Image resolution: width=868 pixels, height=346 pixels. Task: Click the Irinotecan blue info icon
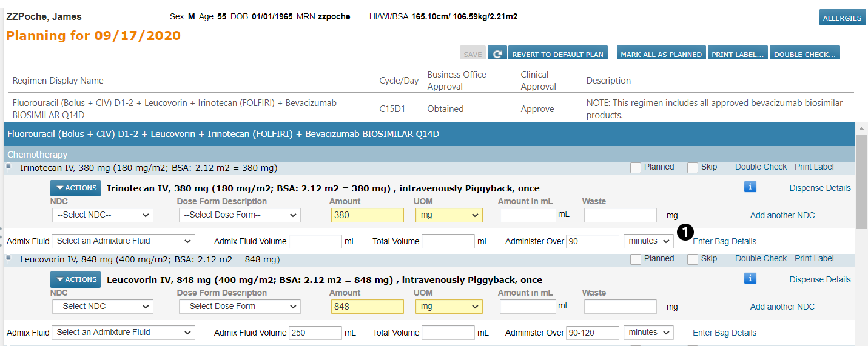[x=750, y=187]
